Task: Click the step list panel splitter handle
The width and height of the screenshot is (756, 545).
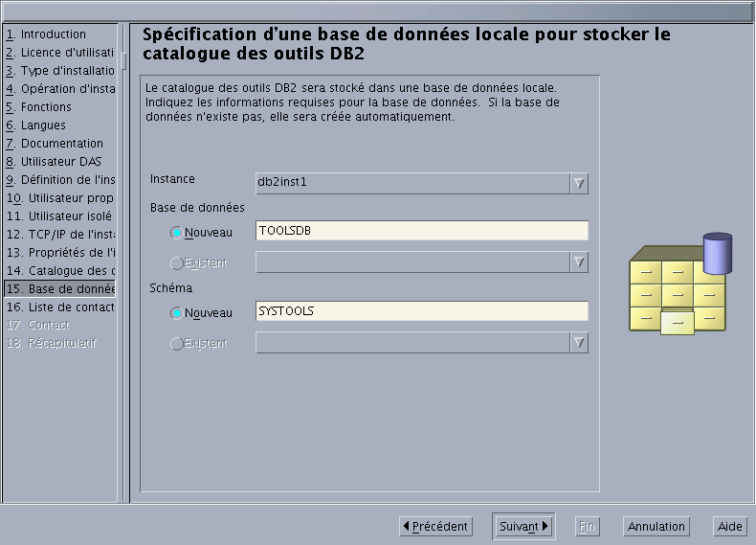Action: (123, 61)
